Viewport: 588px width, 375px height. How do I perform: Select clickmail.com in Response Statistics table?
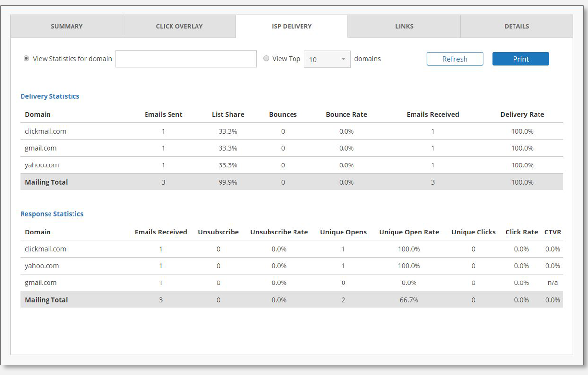coord(46,249)
